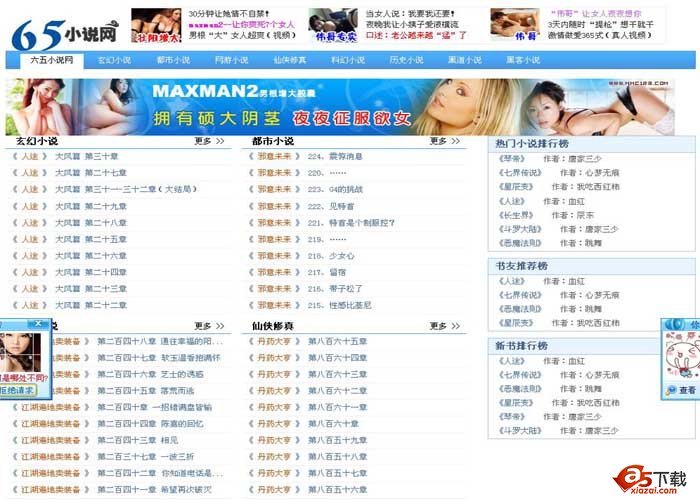Open 《斗罗大陆》 in 热门小说排行榜
The height and width of the screenshot is (500, 700).
(x=520, y=229)
